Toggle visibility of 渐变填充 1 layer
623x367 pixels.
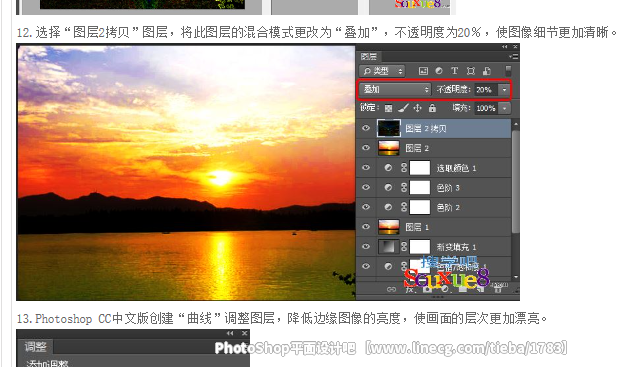pos(366,247)
